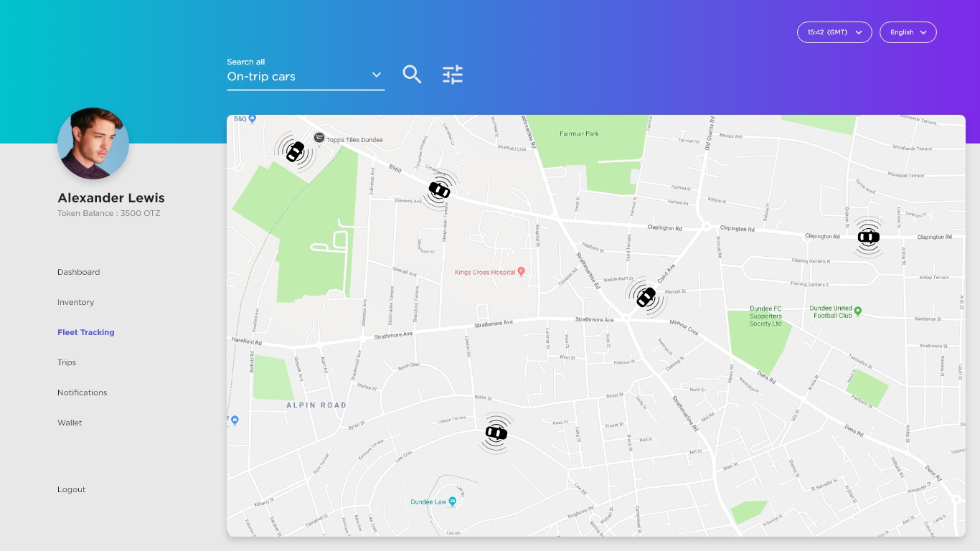Select the car near Topps Tiles Dundee

point(297,152)
